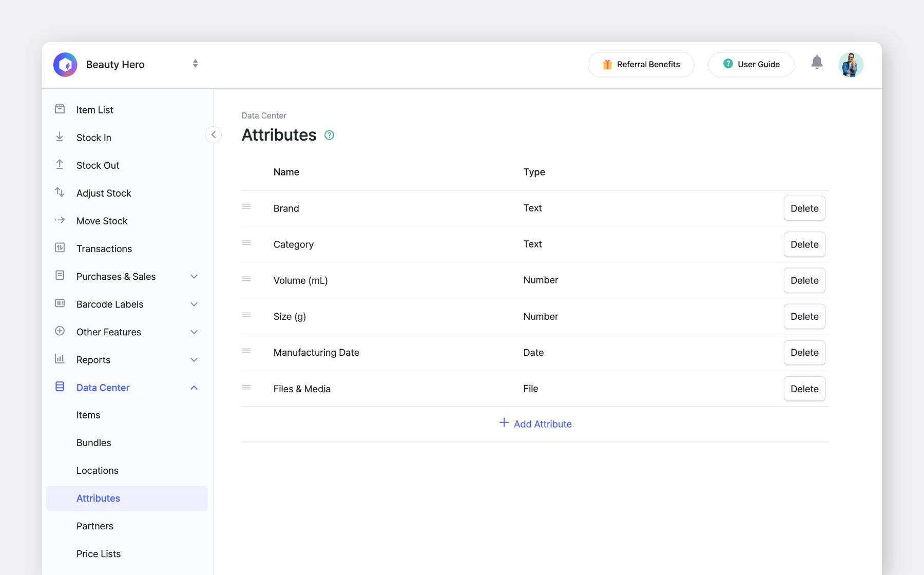
Task: Click the Add Attribute link
Action: click(535, 424)
